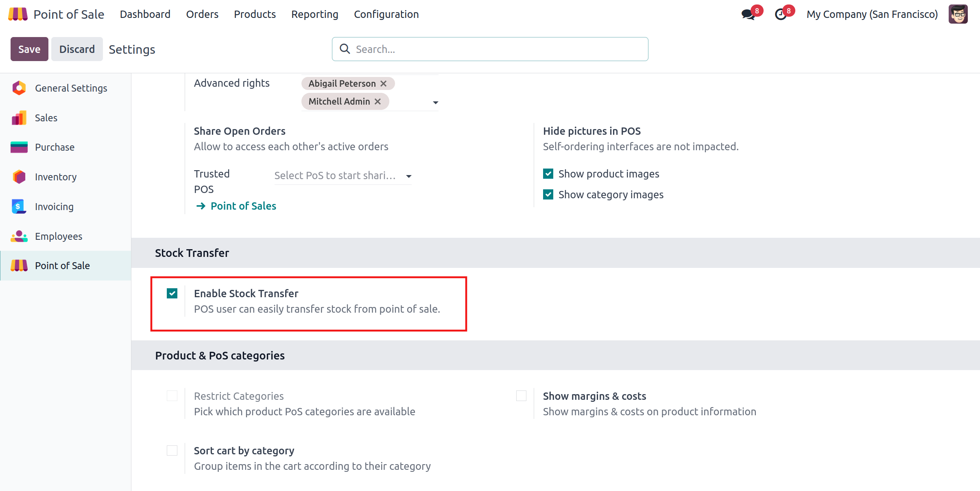This screenshot has width=980, height=491.
Task: Disable Enable Stock Transfer checkbox
Action: pos(172,293)
